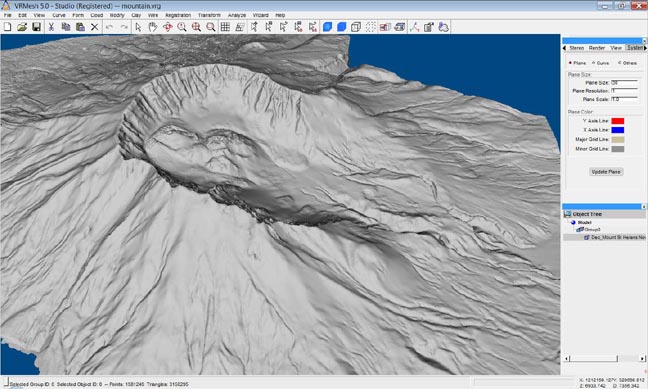
Task: Click the last toolbar icon after the properties icon
Action: [443, 27]
